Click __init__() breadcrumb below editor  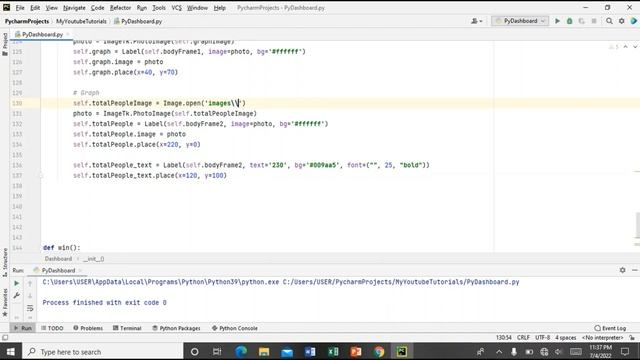(x=94, y=259)
